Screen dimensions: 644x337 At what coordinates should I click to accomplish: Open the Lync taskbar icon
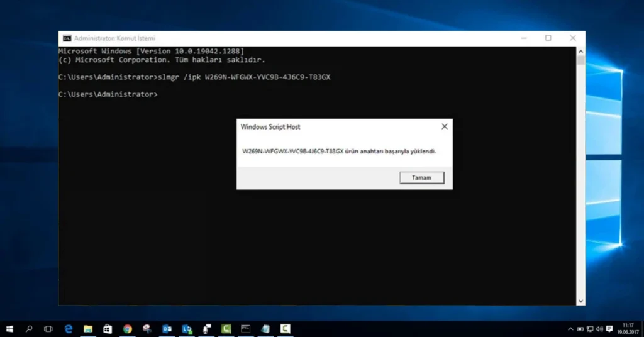186,329
